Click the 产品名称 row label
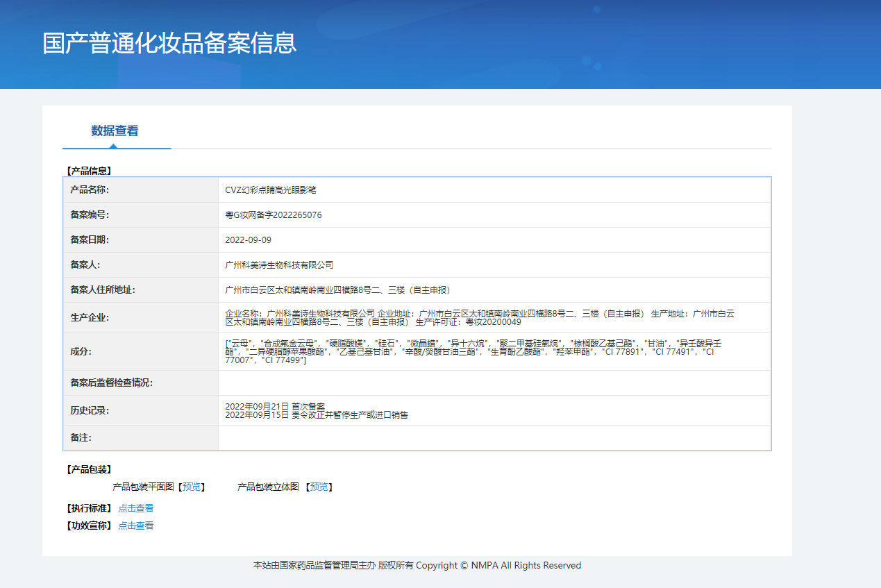Viewport: 881px width, 588px height. [x=90, y=190]
